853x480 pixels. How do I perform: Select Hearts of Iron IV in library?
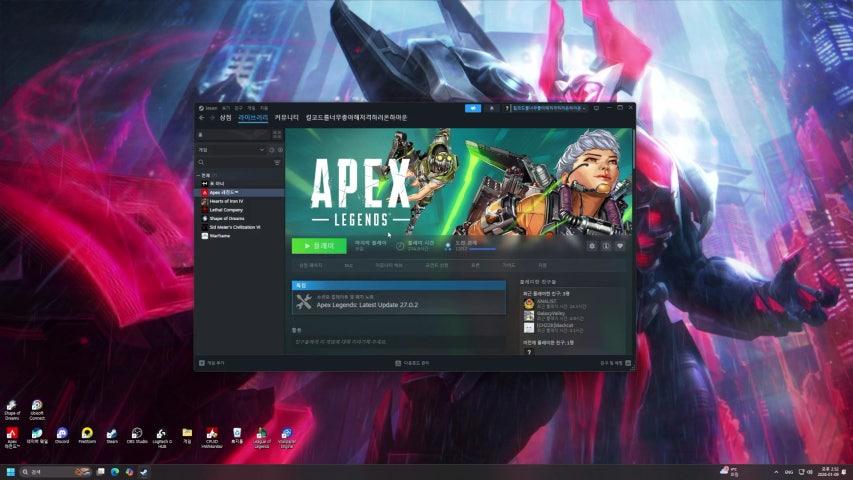tap(240, 201)
